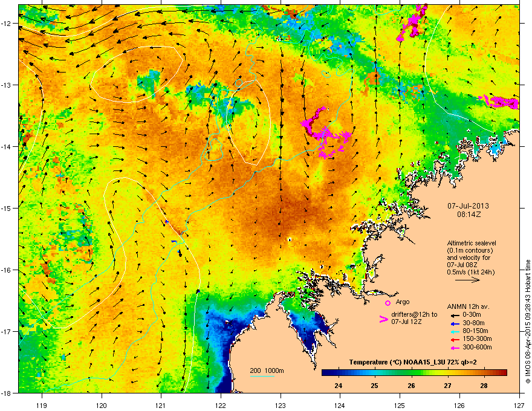
Task: Click longitude axis label 126
Action: tap(459, 405)
